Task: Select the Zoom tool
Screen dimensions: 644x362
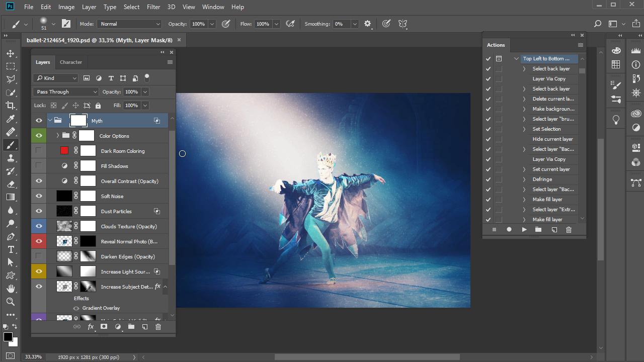Action: coord(10,302)
